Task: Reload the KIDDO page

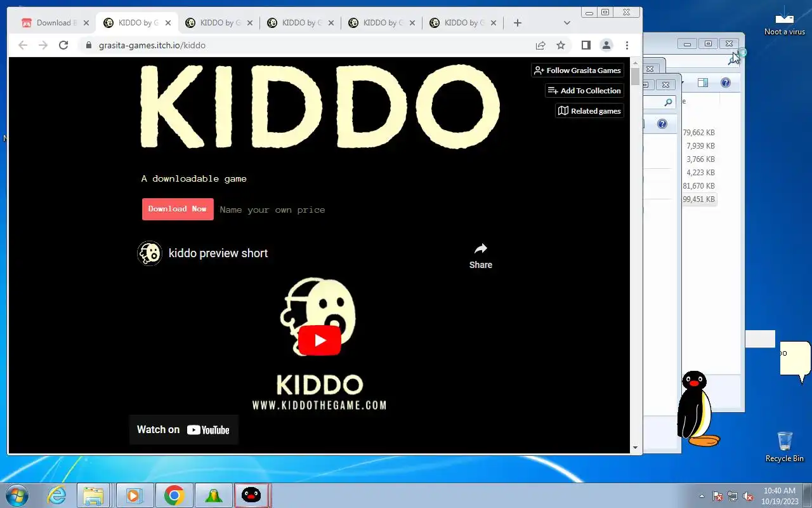Action: tap(63, 45)
